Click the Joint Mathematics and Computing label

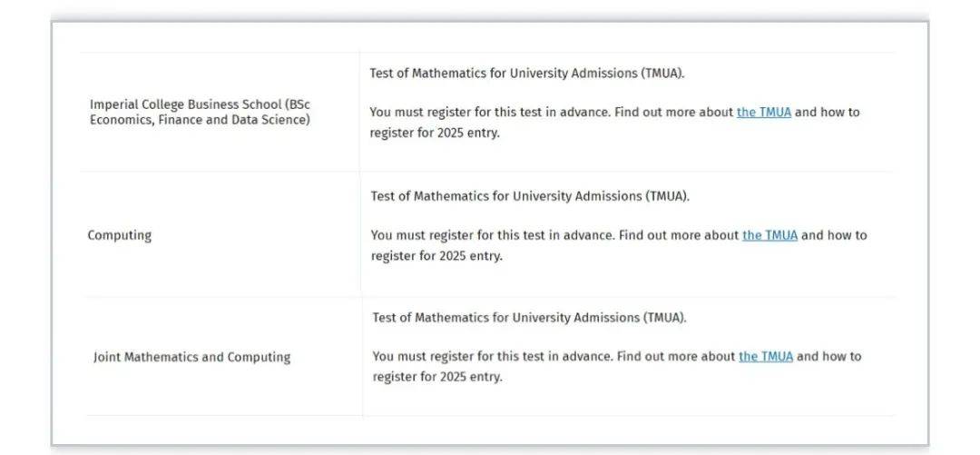(191, 358)
